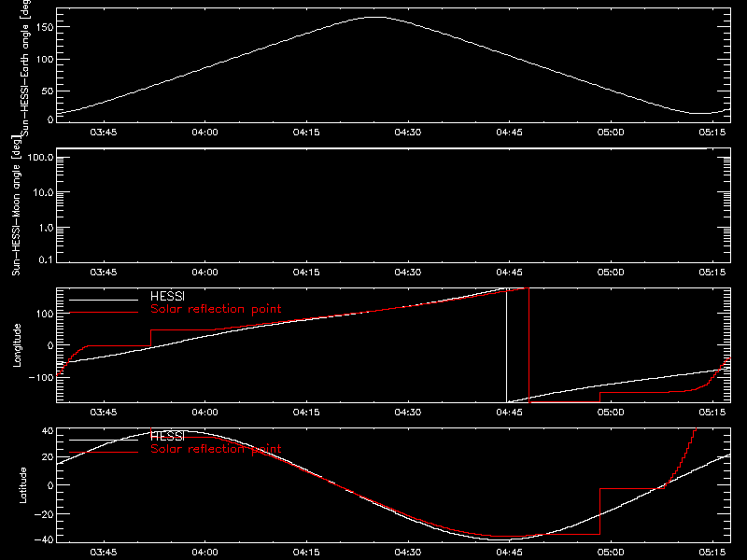Click the 100 tick on Earth angle axis

pos(44,59)
